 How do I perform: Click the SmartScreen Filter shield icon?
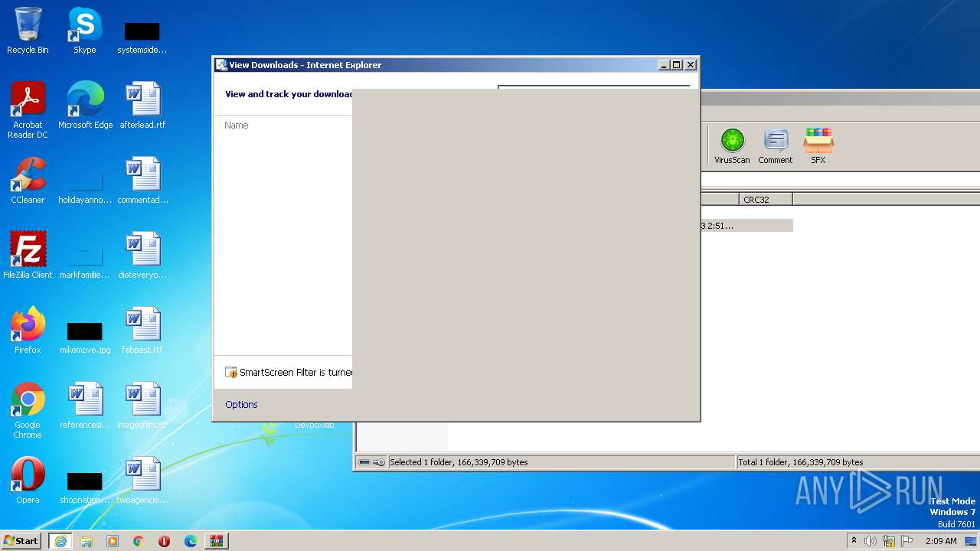(x=231, y=373)
